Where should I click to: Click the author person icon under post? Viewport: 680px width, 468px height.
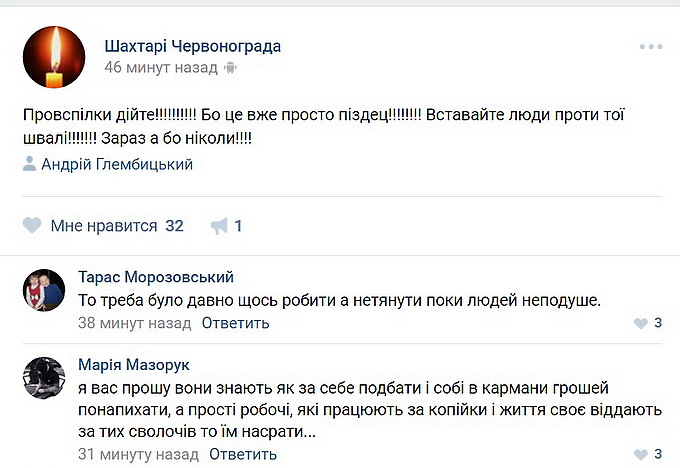tap(30, 165)
